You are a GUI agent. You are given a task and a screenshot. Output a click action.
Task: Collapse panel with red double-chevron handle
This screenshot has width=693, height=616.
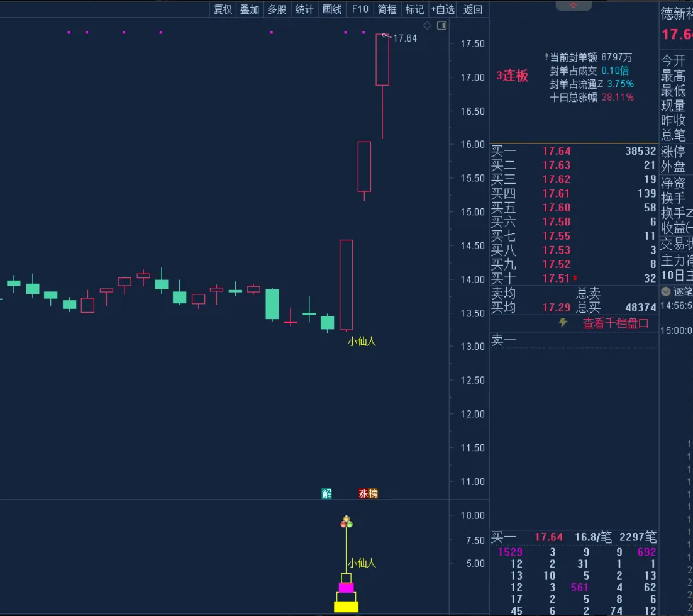pyautogui.click(x=573, y=6)
